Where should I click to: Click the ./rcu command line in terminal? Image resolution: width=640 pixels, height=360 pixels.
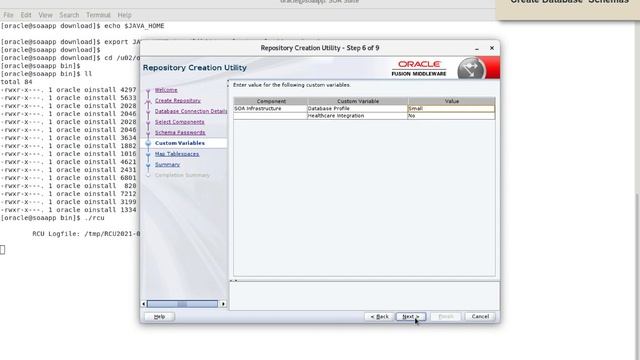pos(53,218)
